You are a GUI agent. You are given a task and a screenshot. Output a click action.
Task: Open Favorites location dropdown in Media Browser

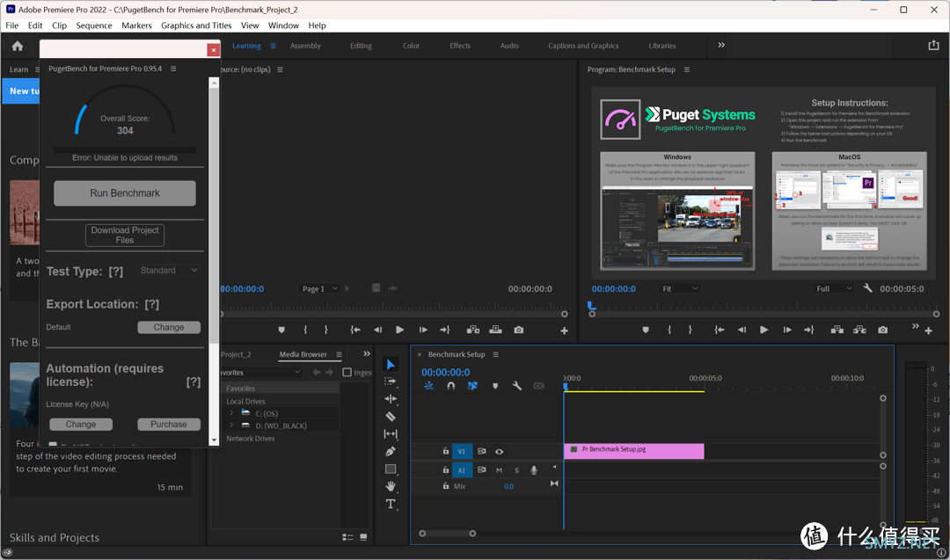(260, 373)
